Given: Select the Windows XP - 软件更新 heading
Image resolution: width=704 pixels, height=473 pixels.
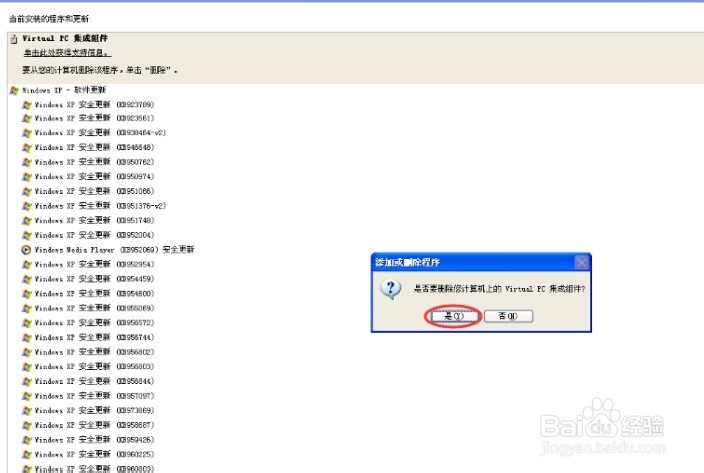Looking at the screenshot, I should pos(64,90).
